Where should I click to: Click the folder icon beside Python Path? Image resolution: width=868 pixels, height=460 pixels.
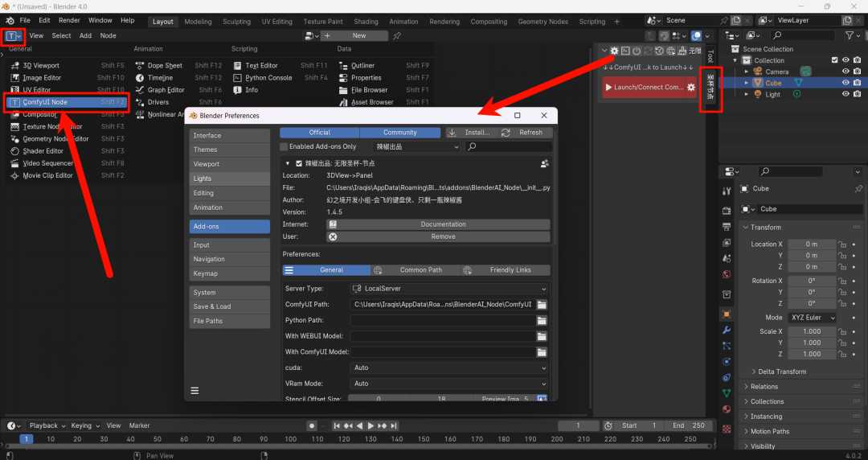[542, 320]
